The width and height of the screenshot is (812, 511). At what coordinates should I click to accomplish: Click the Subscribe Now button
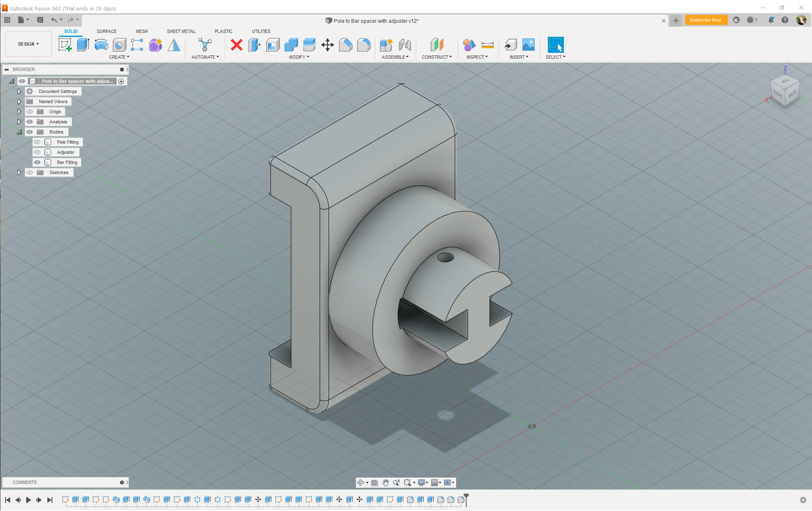pos(705,20)
